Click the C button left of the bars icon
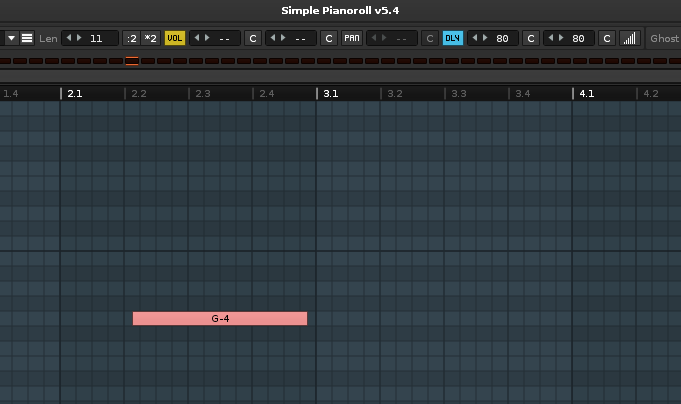This screenshot has height=404, width=681. click(606, 38)
